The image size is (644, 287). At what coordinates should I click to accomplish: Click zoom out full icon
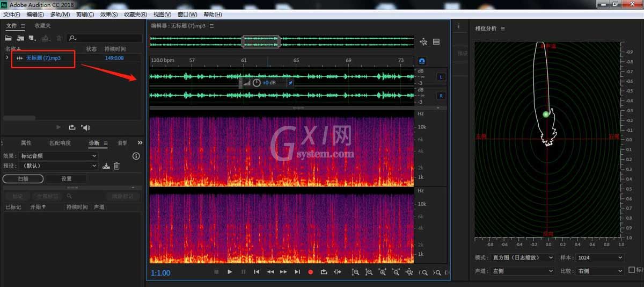409,272
